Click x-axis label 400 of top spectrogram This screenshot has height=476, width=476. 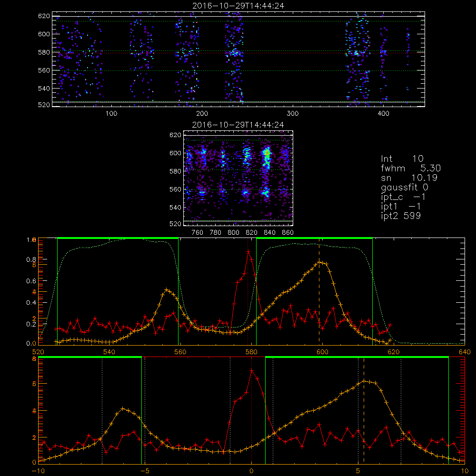point(383,114)
